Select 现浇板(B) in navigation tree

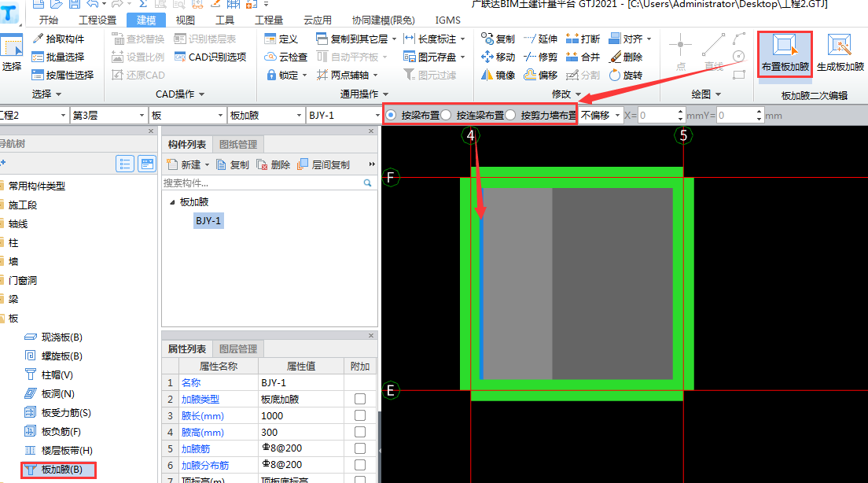point(53,337)
